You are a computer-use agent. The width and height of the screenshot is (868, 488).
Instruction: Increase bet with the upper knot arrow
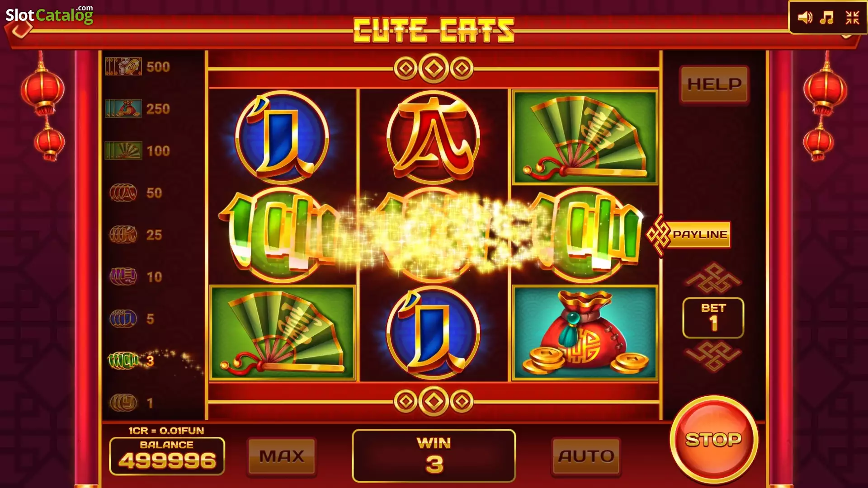(x=713, y=278)
